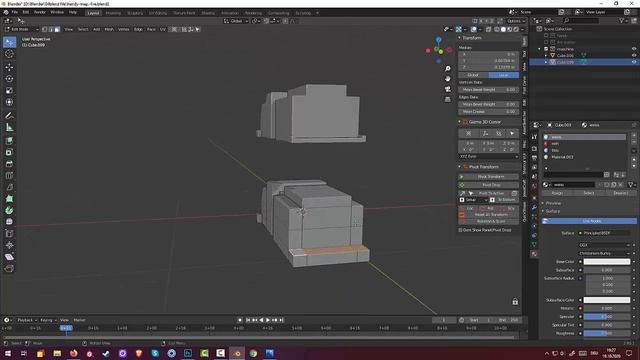Enable face select mode
Image resolution: width=640 pixels, height=360 pixels.
(57, 29)
